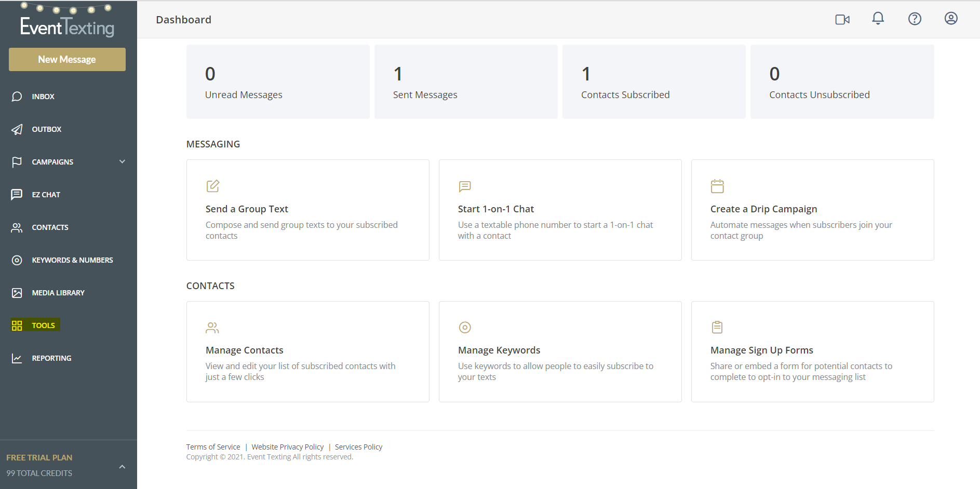
Task: Open the TOOLS menu item
Action: pos(44,325)
